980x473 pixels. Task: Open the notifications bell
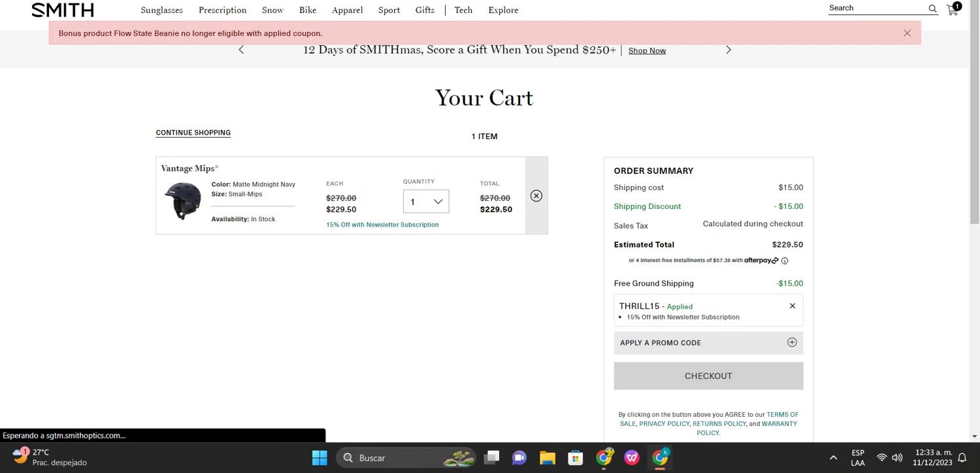(962, 458)
